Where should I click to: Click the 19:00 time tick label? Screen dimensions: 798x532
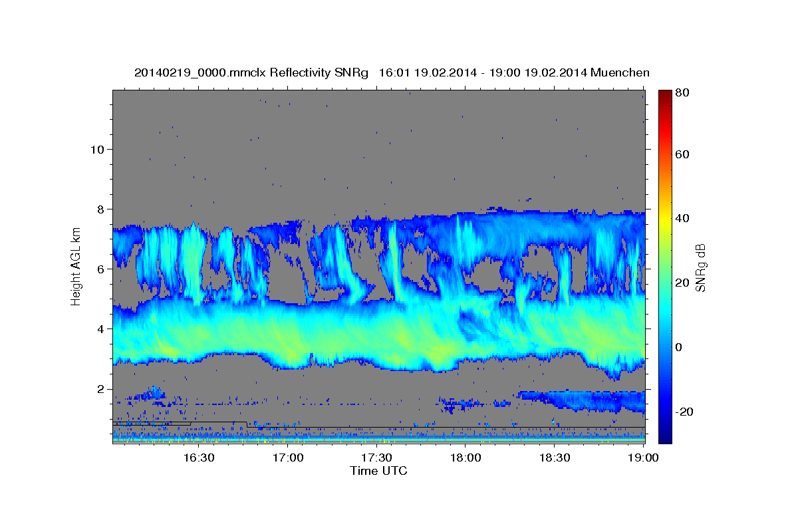(644, 458)
